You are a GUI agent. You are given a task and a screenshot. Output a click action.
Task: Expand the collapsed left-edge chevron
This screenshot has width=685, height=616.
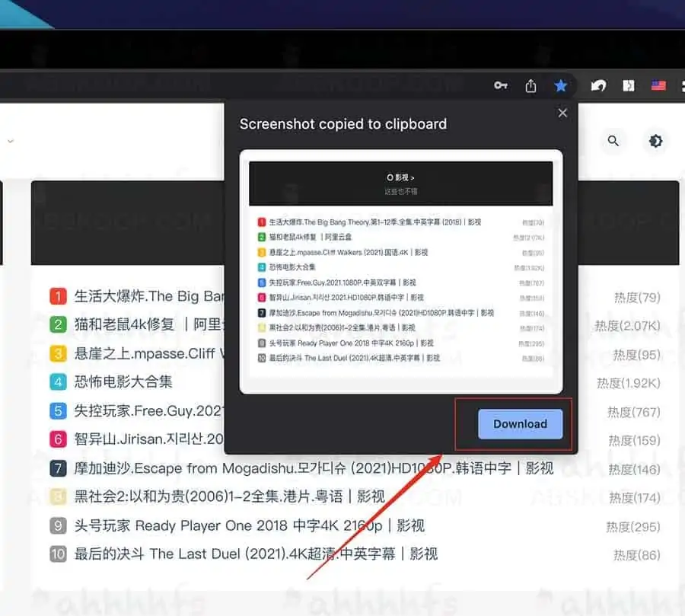tap(10, 141)
